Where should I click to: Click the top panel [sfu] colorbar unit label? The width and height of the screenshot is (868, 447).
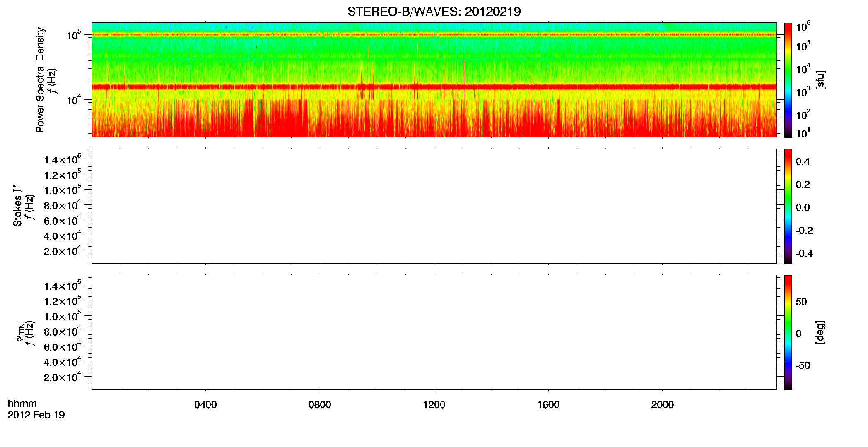820,80
